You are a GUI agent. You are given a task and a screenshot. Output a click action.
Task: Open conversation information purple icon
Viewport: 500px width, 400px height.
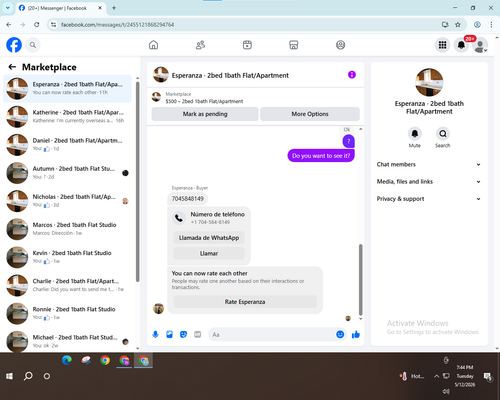tap(352, 75)
